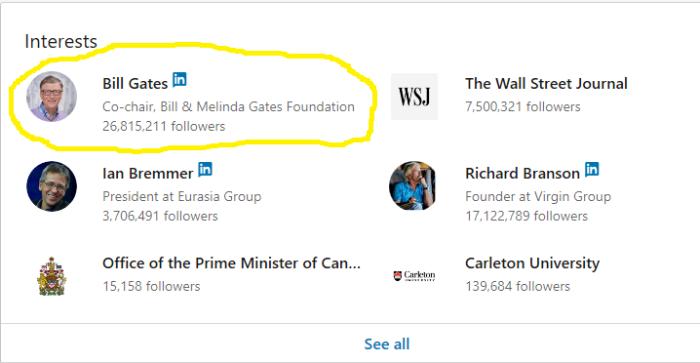Click the Interests section heading
Screen dimensions: 700x363
(x=61, y=42)
